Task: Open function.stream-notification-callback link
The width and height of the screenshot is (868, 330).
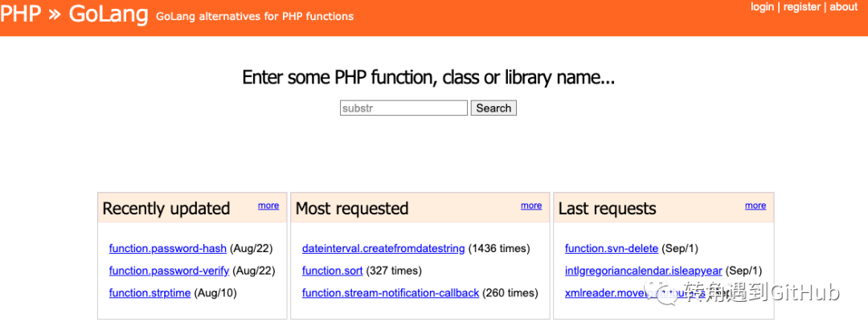Action: [391, 293]
